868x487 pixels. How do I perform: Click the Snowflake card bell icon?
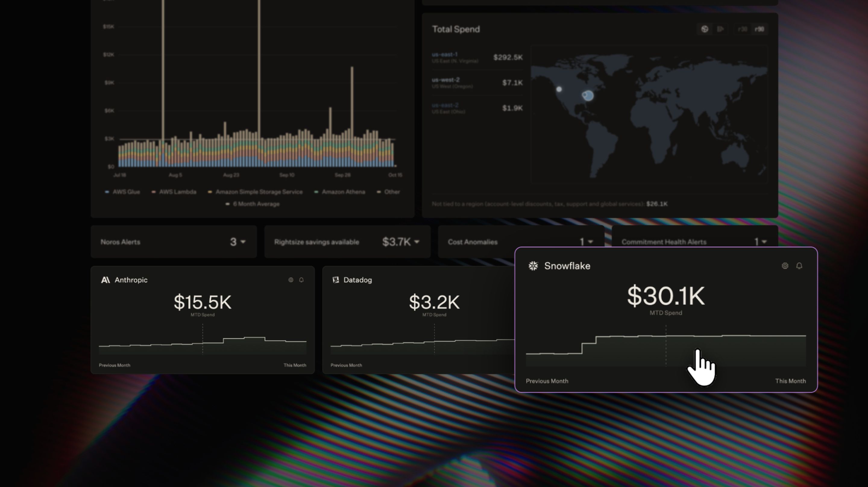tap(799, 266)
